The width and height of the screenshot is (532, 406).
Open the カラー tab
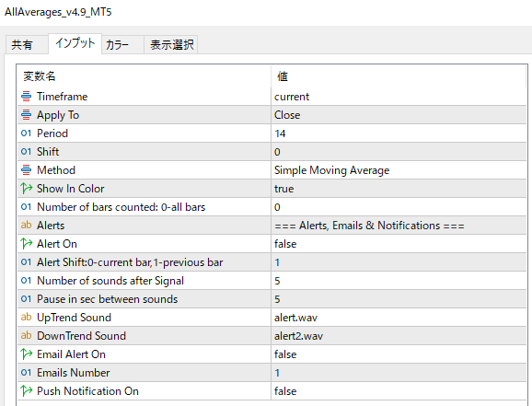(122, 44)
